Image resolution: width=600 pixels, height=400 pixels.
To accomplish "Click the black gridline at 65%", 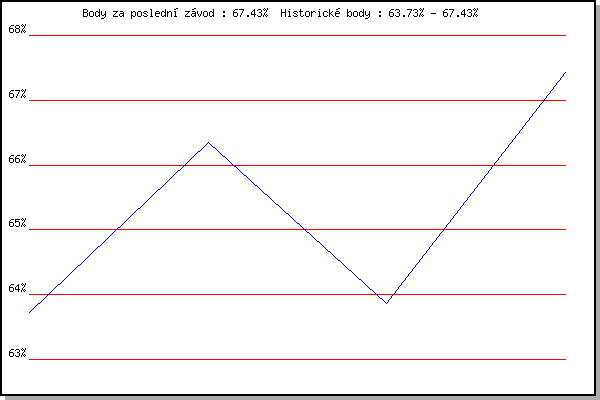I will coord(300,229).
